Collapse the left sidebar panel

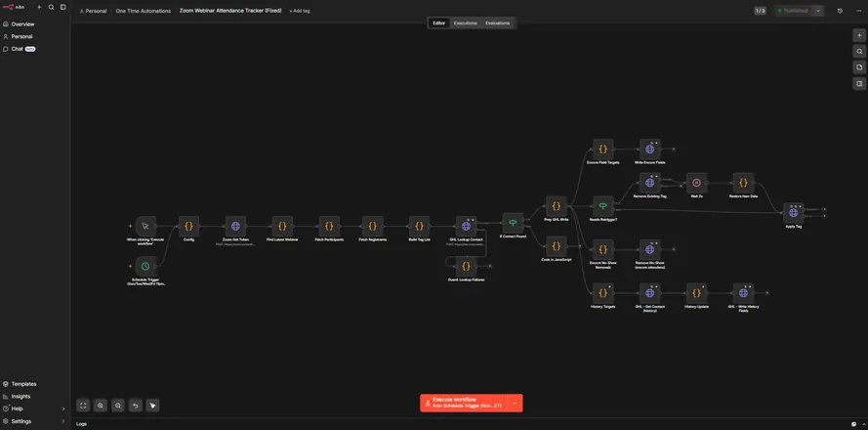click(x=63, y=7)
